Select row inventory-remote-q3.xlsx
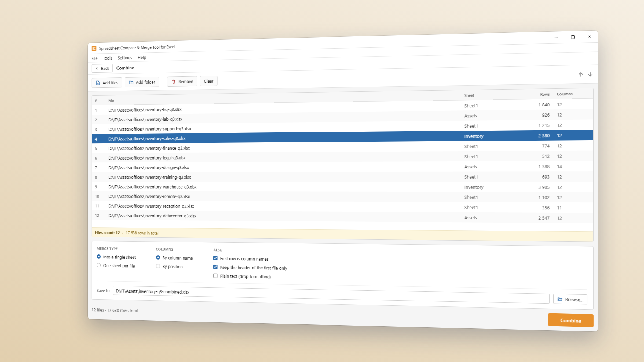644x362 pixels. [342, 197]
